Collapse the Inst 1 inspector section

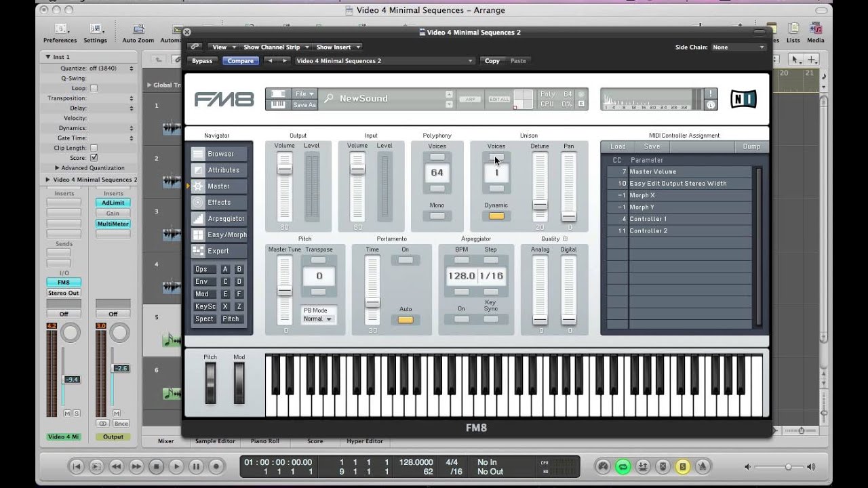[x=47, y=57]
